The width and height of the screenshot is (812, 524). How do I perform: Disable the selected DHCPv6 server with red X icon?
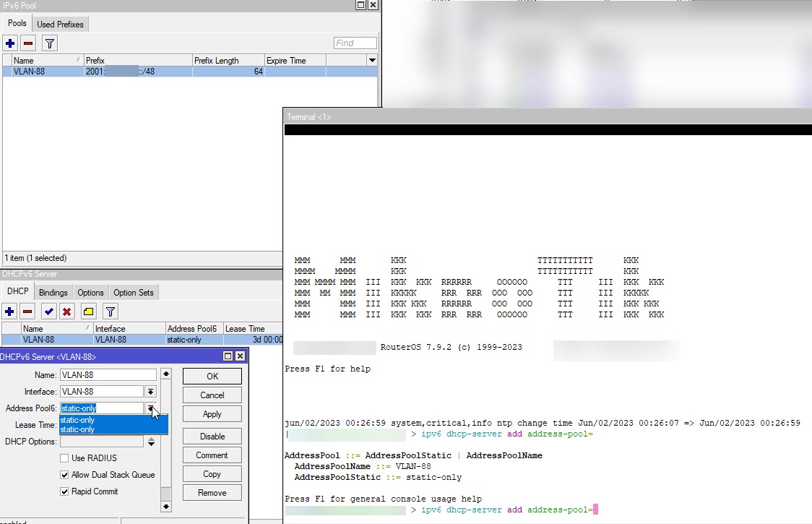66,312
